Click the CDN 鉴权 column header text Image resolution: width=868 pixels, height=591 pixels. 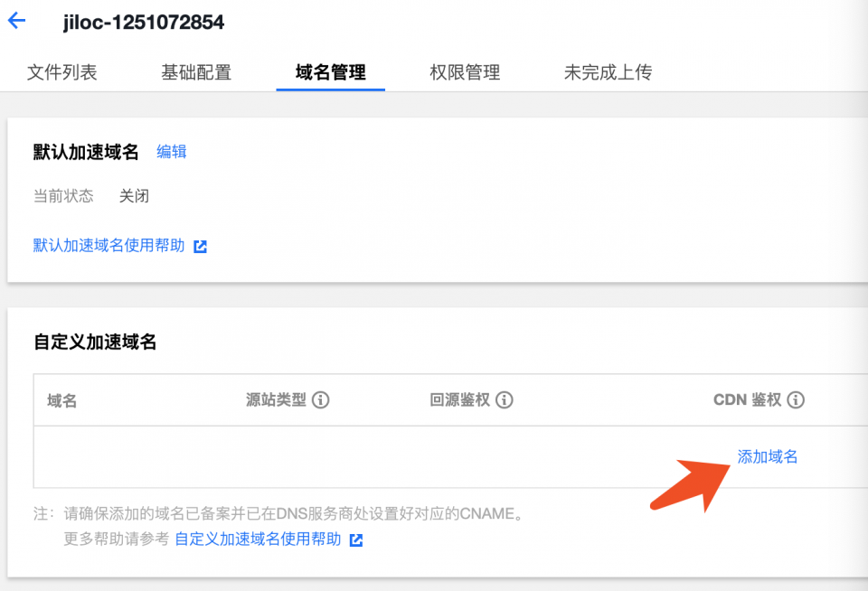coord(748,400)
